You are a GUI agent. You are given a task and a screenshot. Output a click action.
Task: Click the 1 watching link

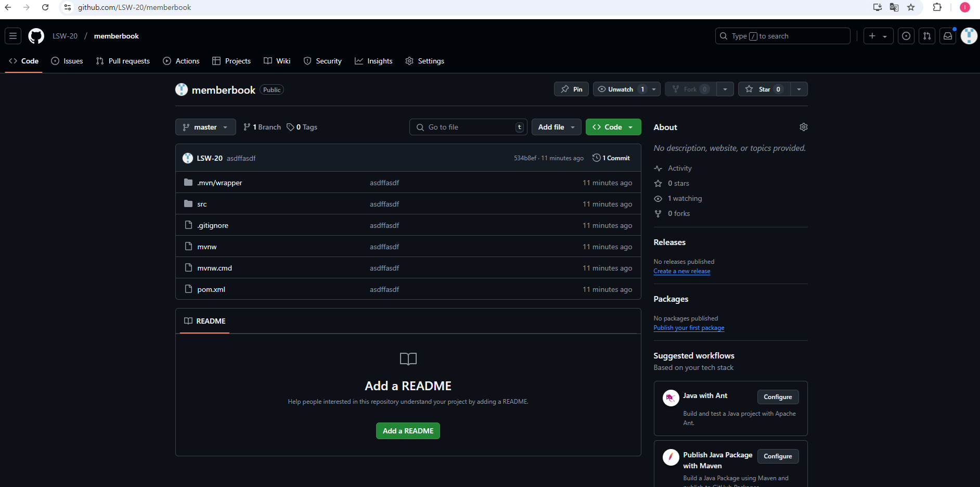pos(685,198)
